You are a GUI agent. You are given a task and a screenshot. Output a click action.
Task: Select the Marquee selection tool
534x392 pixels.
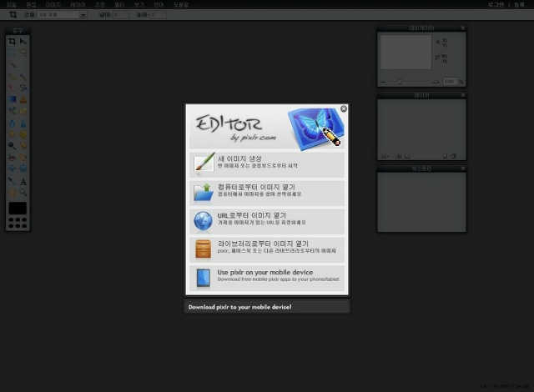coord(13,53)
